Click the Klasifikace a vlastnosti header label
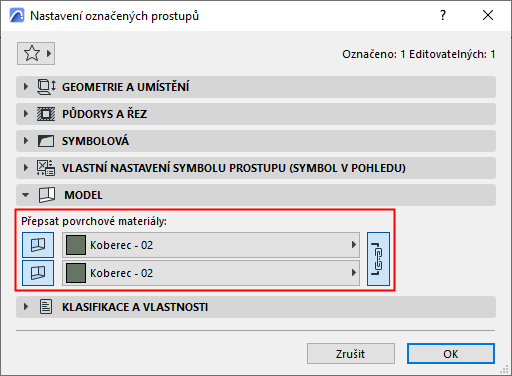 [x=135, y=307]
